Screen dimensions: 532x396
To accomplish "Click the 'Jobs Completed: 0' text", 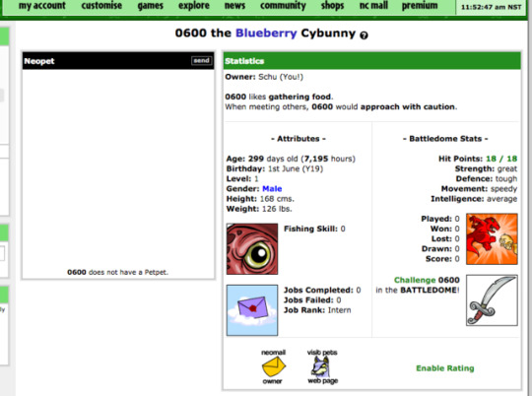I will pos(322,291).
